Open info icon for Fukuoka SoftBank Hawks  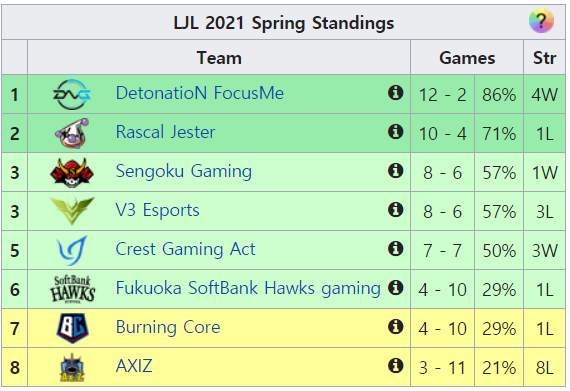tap(396, 288)
